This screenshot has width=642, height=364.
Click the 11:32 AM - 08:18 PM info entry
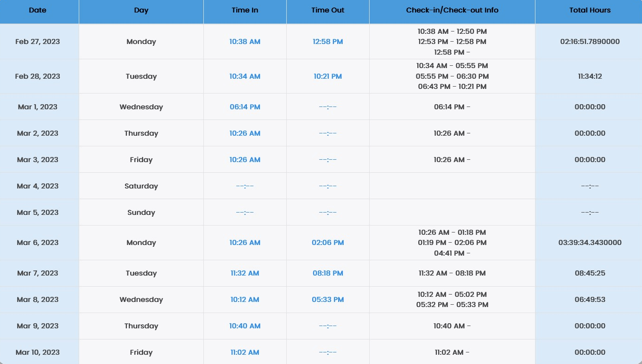tap(452, 273)
